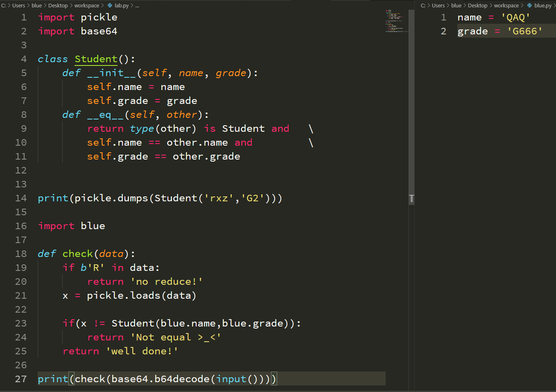The image size is (556, 392).
Task: Click the 'QAQ' string in blue.py
Action: (516, 17)
